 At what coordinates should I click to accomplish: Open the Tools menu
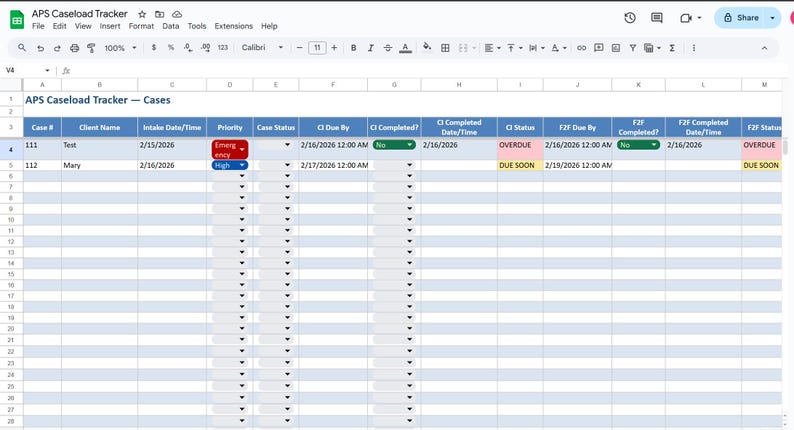click(197, 26)
